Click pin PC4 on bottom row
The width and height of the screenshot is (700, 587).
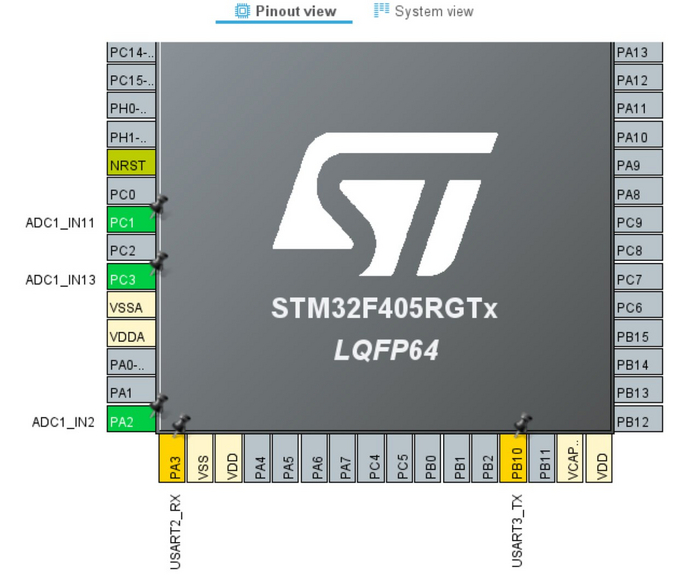click(371, 458)
